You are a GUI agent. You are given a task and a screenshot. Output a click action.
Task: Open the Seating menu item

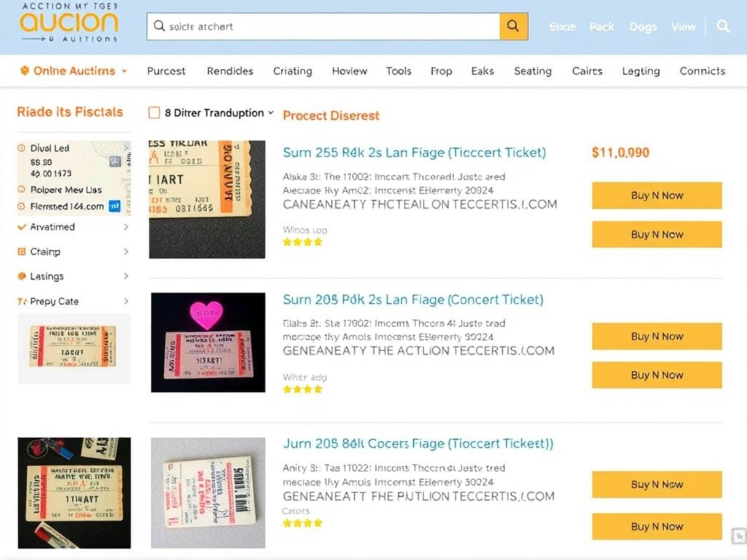tap(533, 70)
